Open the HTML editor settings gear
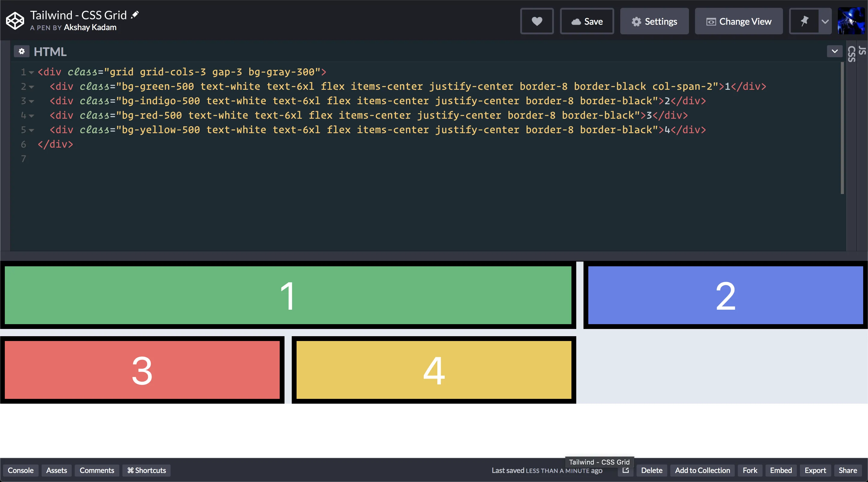 22,51
